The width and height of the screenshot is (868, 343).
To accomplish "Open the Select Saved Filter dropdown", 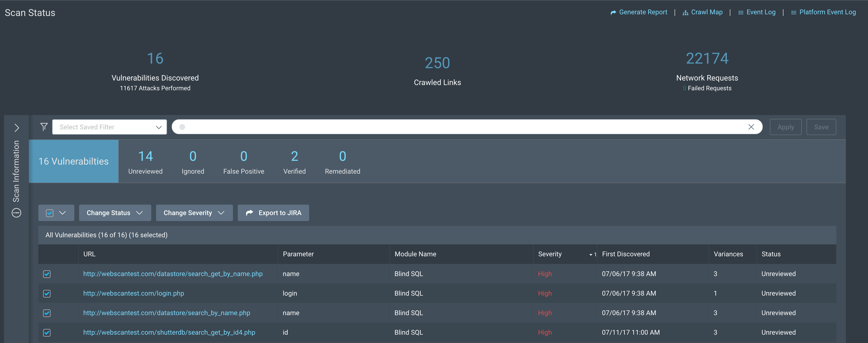I will pyautogui.click(x=110, y=127).
